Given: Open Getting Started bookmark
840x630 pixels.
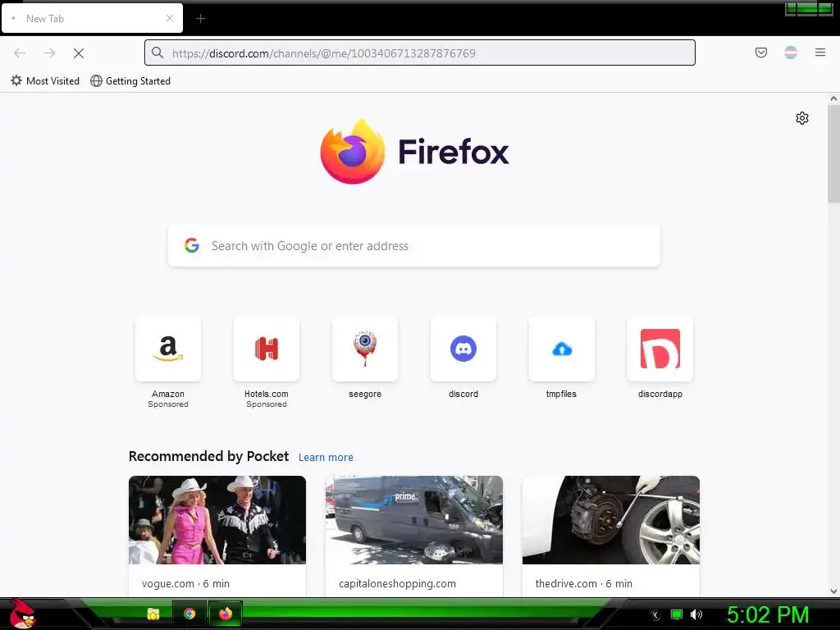Looking at the screenshot, I should click(130, 81).
